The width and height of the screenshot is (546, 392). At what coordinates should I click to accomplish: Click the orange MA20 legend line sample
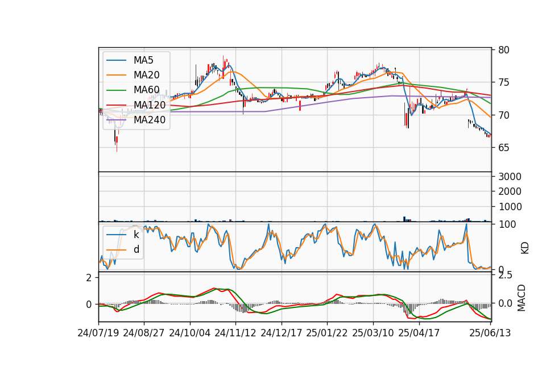pos(116,75)
